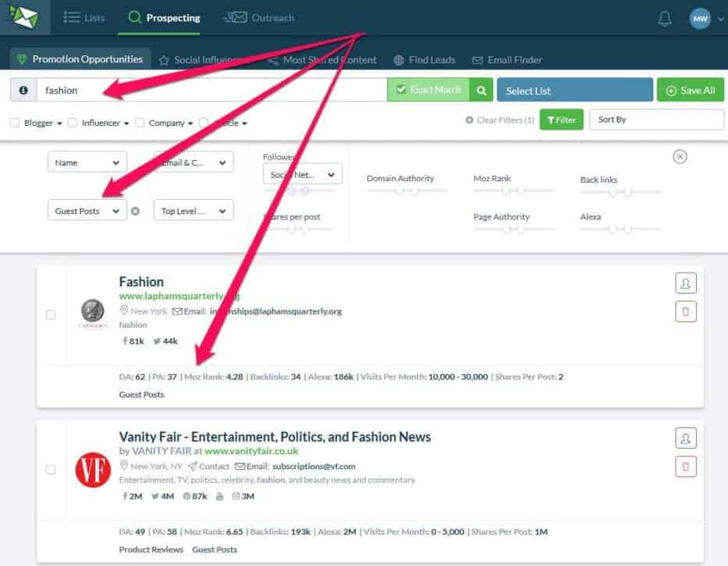Click Pinterest 87k count on Vanity Fair
Image resolution: width=728 pixels, height=566 pixels.
coord(195,497)
